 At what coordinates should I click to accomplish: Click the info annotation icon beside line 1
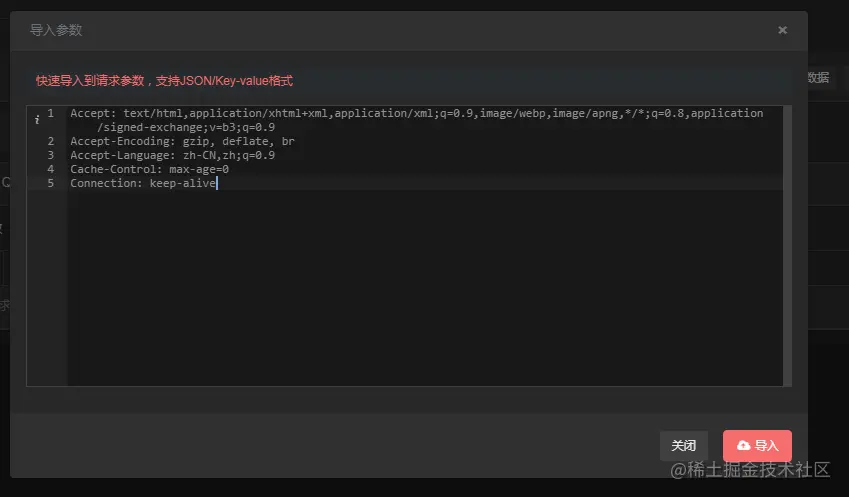37,120
